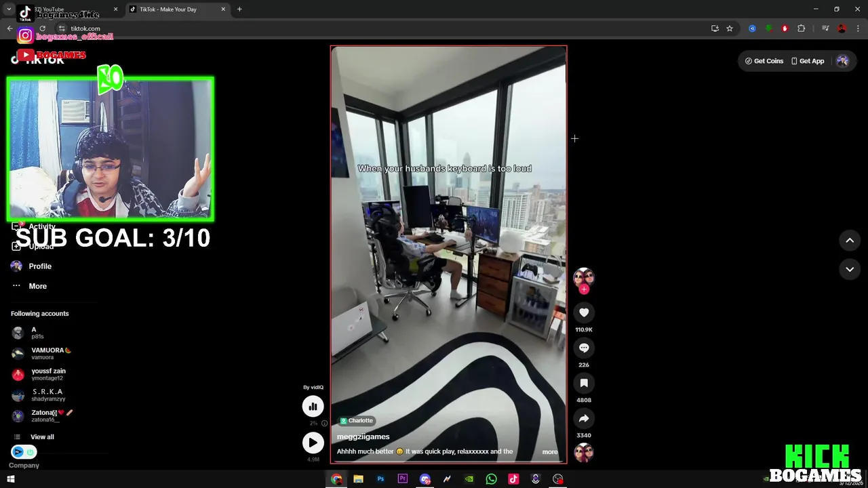Expand View all following accounts
Viewport: 868px width, 488px height.
tap(34, 437)
